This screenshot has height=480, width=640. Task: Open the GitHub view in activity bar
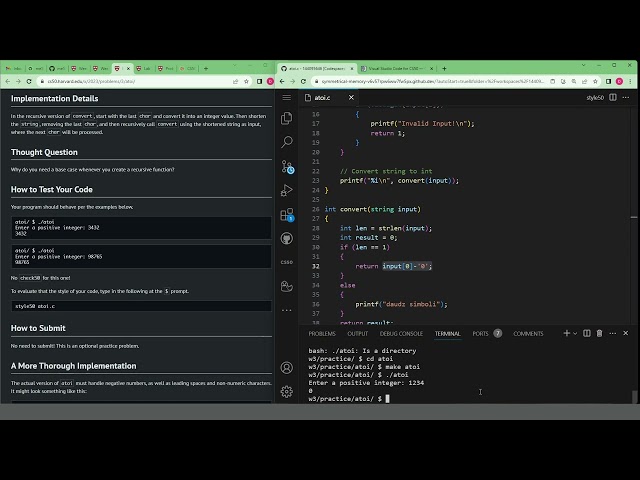click(x=287, y=238)
